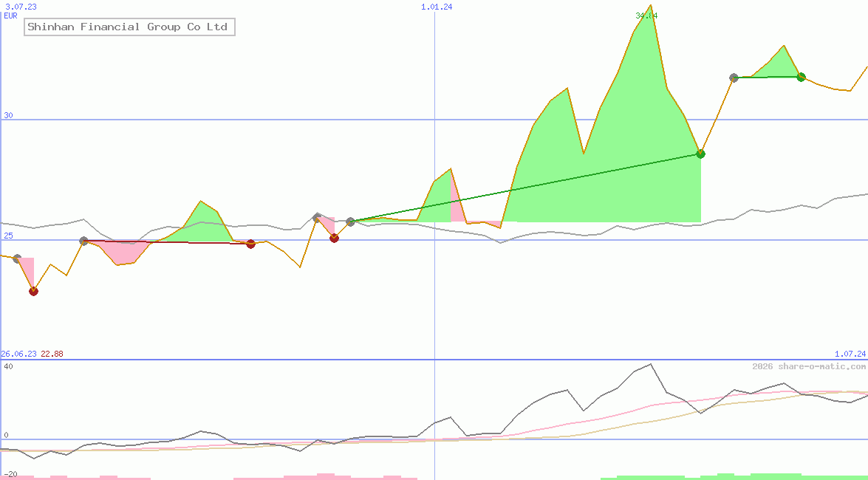Select green marker ending the long green trend line
Screen dimensions: 868x480
click(x=701, y=154)
